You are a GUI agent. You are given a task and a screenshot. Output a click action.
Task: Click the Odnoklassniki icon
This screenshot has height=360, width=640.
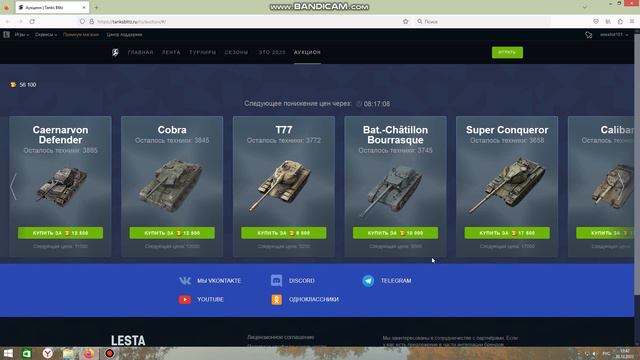[x=276, y=300]
